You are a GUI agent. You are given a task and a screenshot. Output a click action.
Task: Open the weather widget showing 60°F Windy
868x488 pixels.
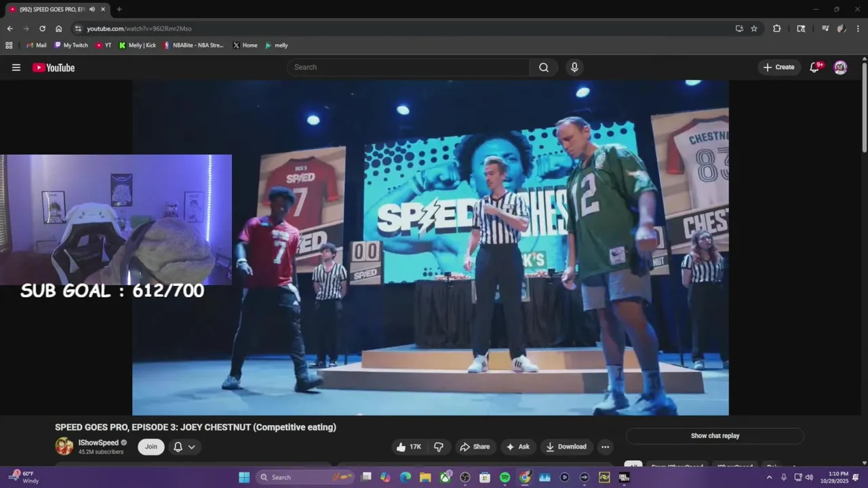pos(24,477)
